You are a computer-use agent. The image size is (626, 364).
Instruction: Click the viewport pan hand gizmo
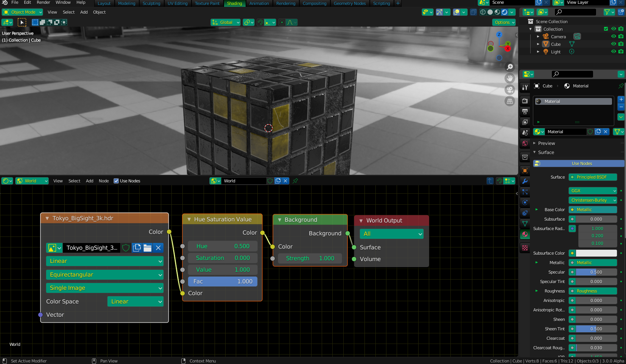point(510,78)
